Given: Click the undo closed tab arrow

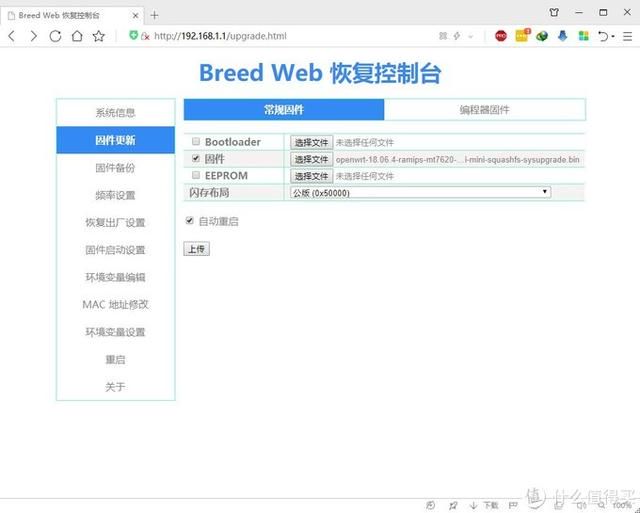Looking at the screenshot, I should 603,36.
